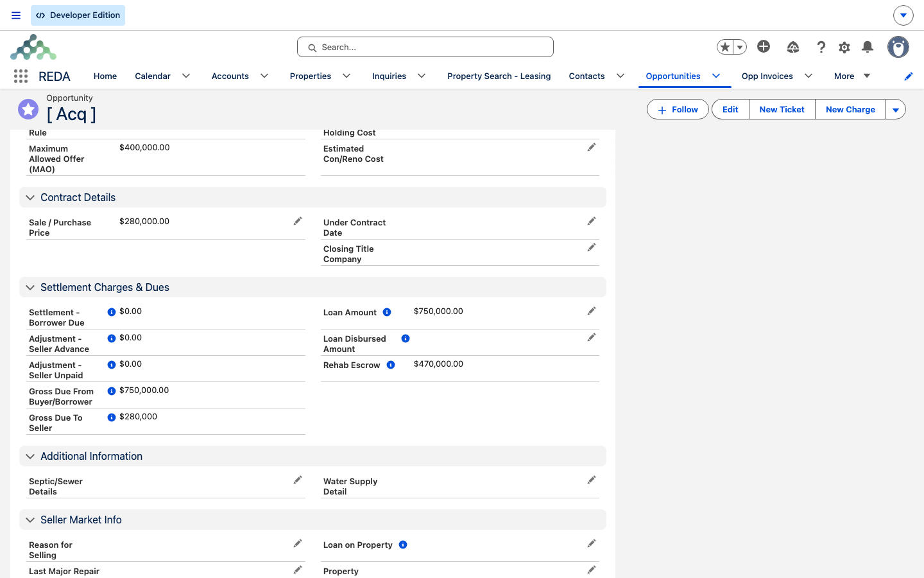Edit Sale / Purchase Price pencil icon
This screenshot has width=924, height=578.
[298, 221]
